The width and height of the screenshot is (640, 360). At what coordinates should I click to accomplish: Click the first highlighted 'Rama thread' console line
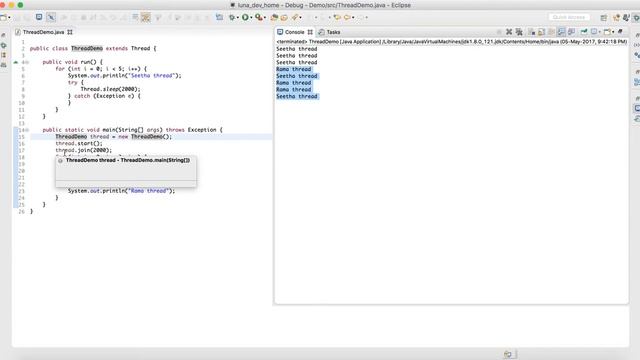coord(293,69)
